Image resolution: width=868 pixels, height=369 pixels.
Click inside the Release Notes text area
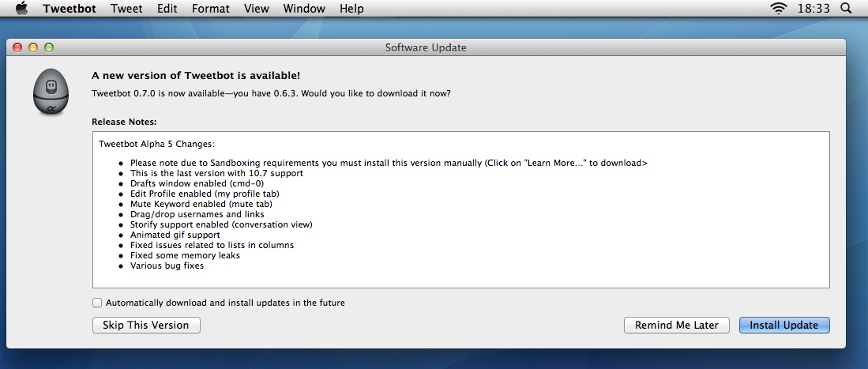[x=460, y=209]
